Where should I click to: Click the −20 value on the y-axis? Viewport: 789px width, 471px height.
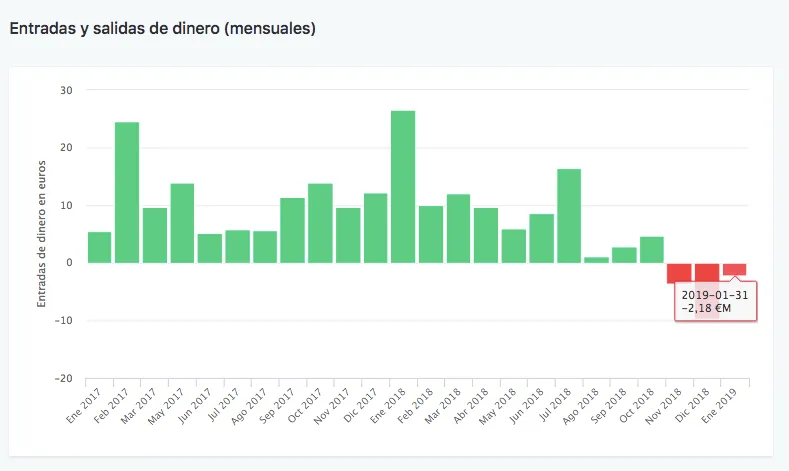[x=63, y=379]
